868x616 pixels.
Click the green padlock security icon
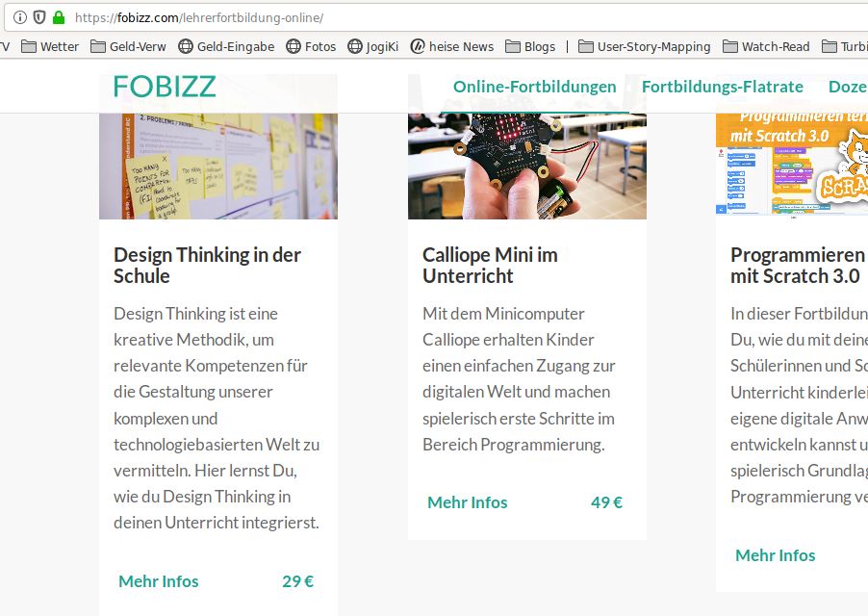click(x=59, y=17)
